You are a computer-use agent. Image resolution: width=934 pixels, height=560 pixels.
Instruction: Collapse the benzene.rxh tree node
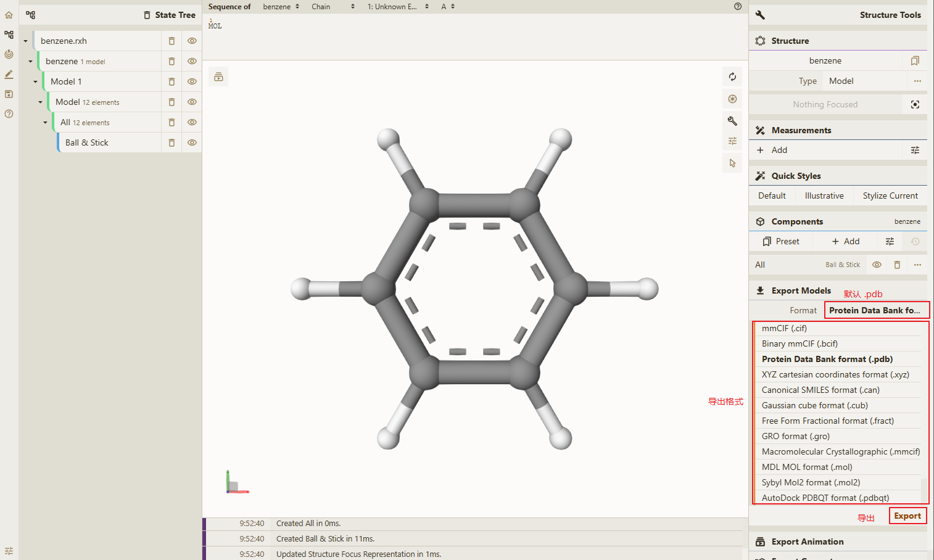25,41
